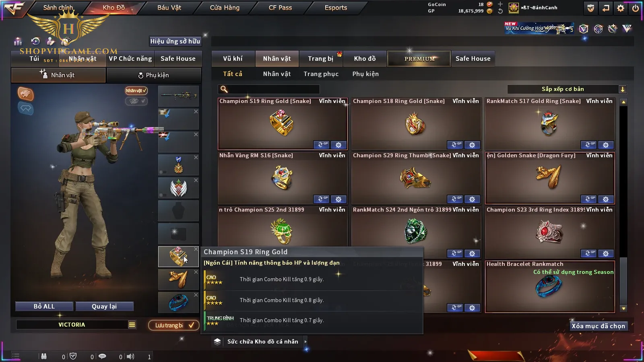Toggle the Lưu trang bị checkmark
Image resolution: width=644 pixels, height=362 pixels.
point(192,325)
